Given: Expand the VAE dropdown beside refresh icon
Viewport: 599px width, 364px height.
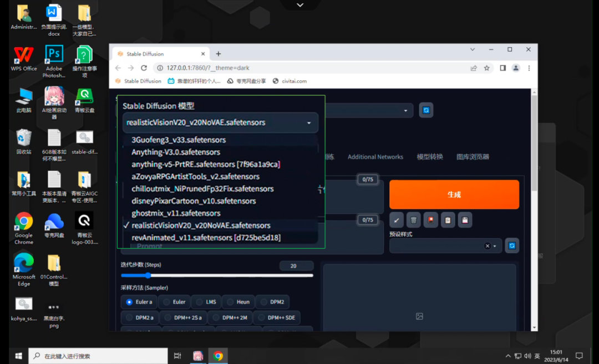Looking at the screenshot, I should (405, 111).
